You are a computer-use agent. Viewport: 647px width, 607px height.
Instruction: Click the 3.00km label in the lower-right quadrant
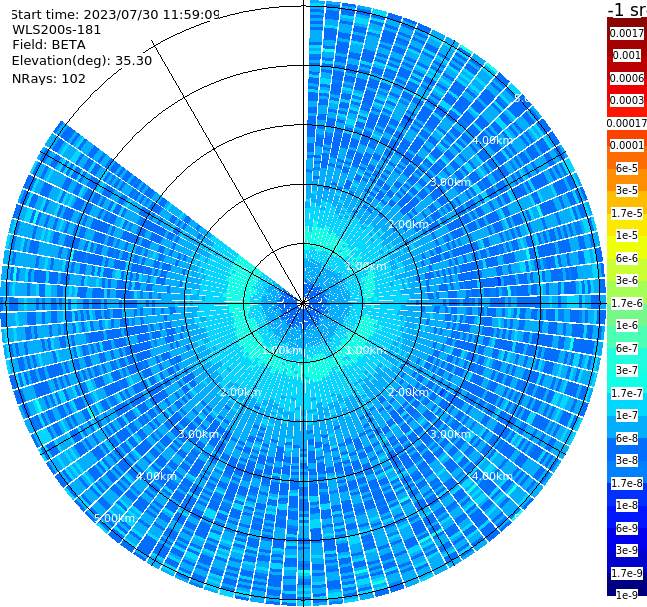pyautogui.click(x=450, y=434)
